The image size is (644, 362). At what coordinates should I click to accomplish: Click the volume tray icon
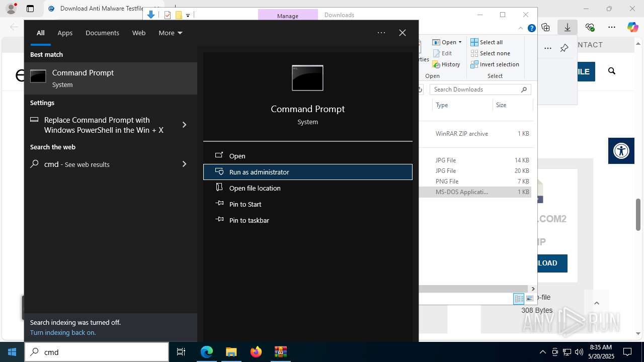click(579, 352)
